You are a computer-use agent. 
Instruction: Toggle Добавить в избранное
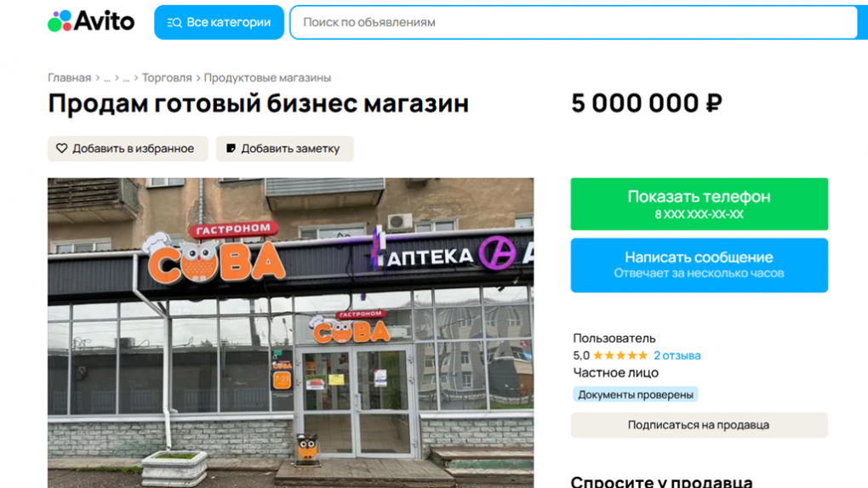click(x=128, y=148)
